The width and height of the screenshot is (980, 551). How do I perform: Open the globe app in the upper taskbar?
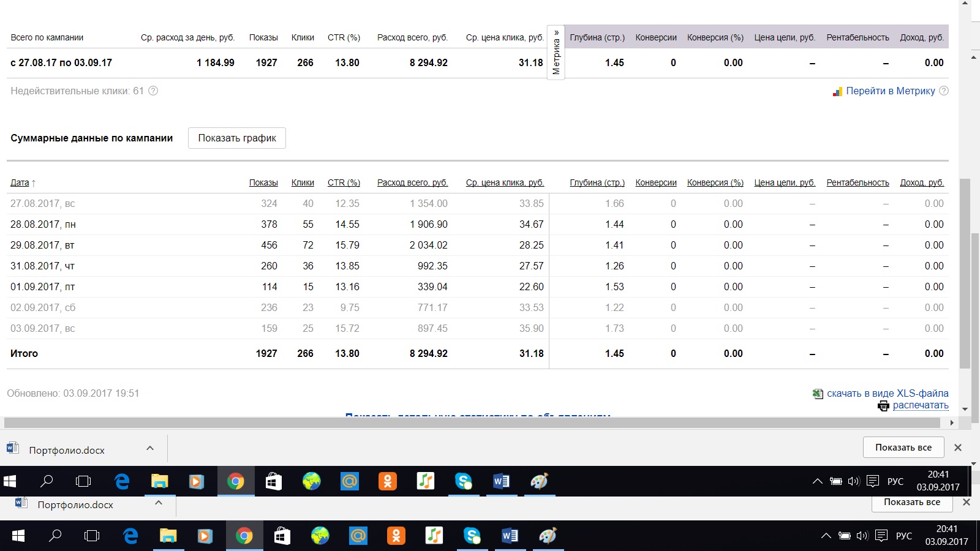312,481
